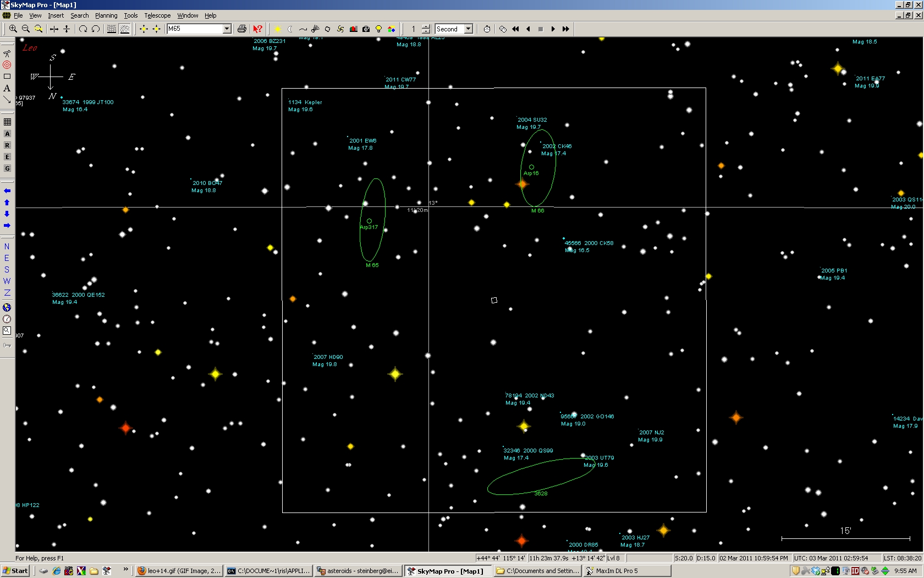Expand the M65 object search dropdown
Viewport: 924px width, 578px height.
tap(227, 29)
